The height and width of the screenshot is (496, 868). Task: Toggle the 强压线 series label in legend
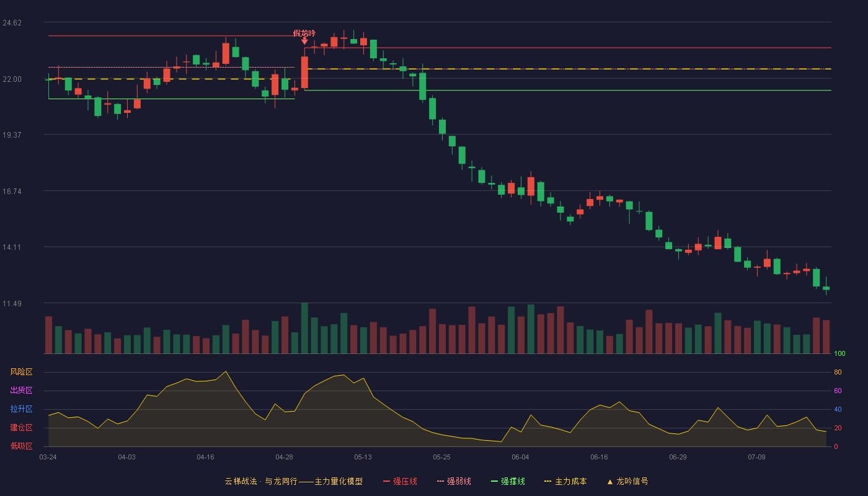pos(405,481)
